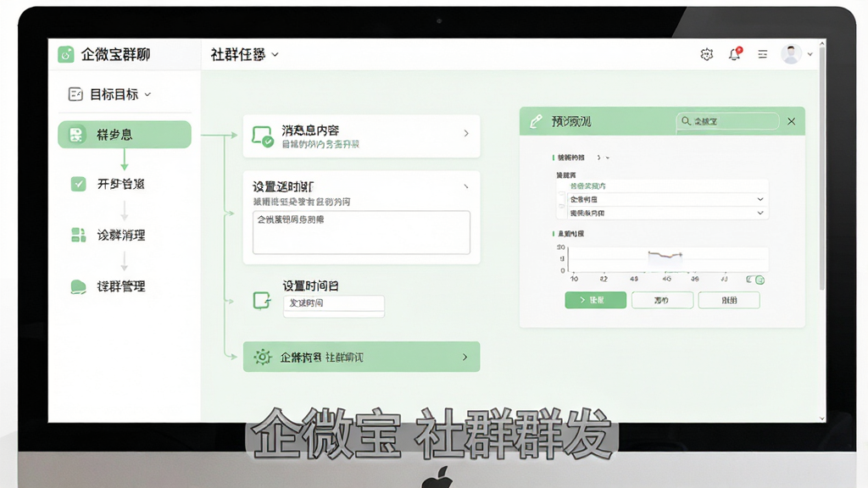
Task: Click the rightmost outlined button under the chart
Action: pyautogui.click(x=729, y=300)
